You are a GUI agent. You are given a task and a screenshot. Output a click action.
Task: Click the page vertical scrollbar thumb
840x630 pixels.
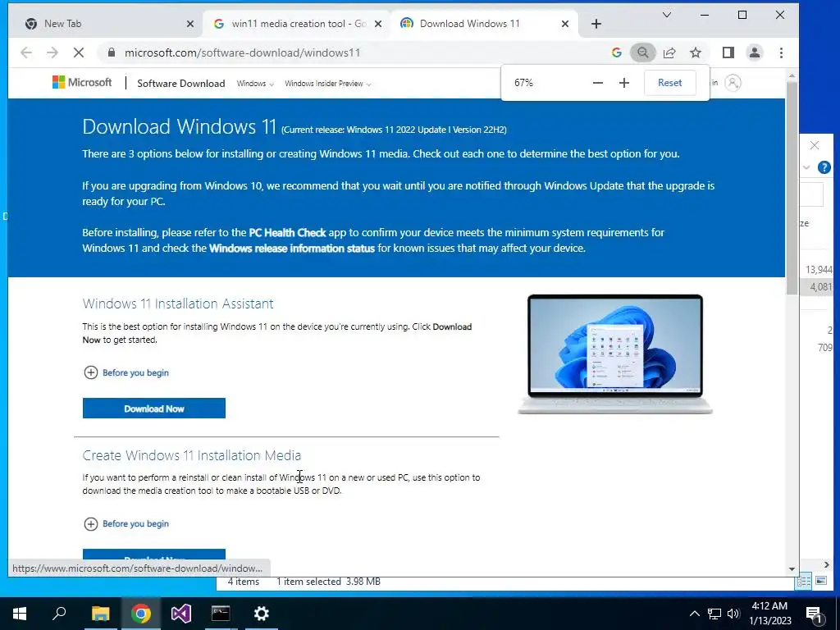pos(792,188)
